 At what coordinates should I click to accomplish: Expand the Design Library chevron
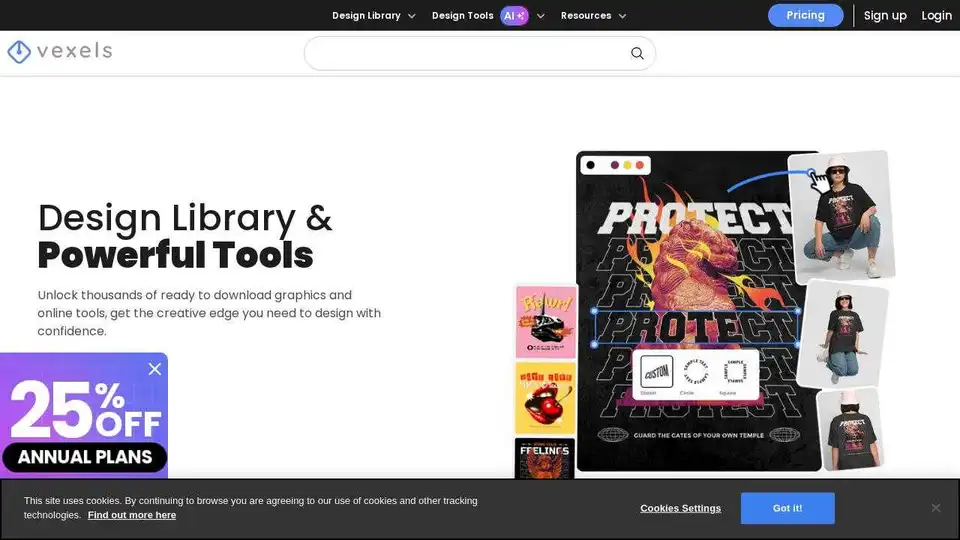pos(411,16)
